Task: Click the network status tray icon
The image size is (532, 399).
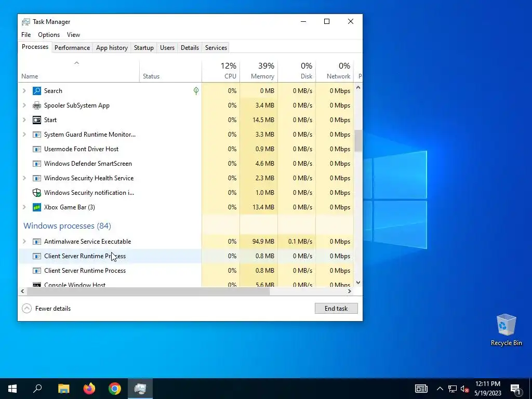Action: pyautogui.click(x=453, y=389)
